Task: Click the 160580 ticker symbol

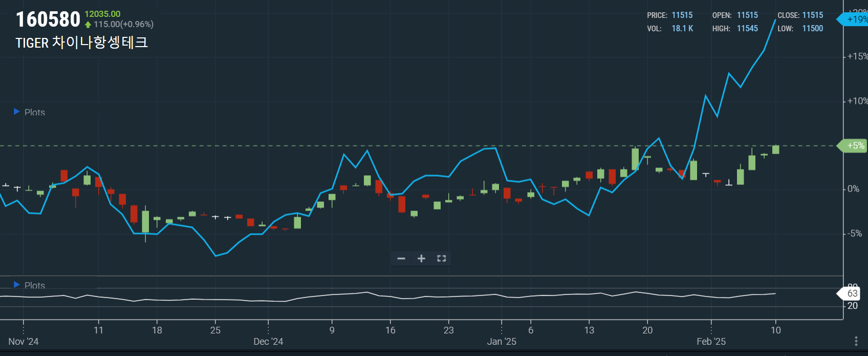Action: coord(48,20)
